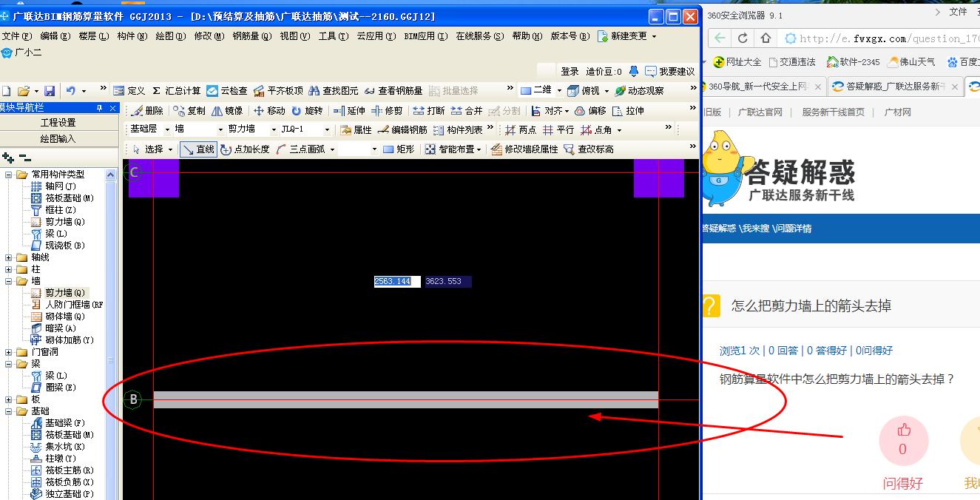Open 属性 properties panel
The height and width of the screenshot is (500, 980).
(356, 130)
